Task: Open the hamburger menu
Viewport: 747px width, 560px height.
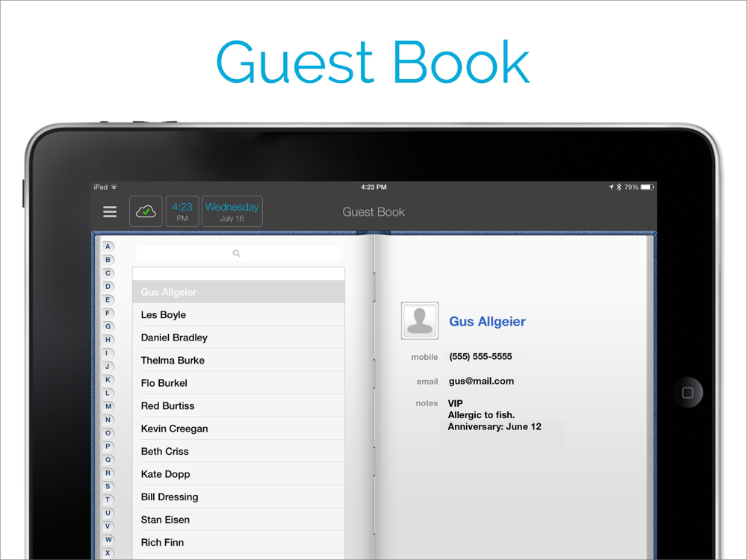Action: pos(110,211)
